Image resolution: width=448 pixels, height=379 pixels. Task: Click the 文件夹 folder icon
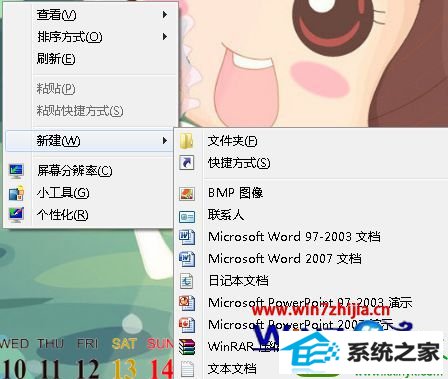187,141
